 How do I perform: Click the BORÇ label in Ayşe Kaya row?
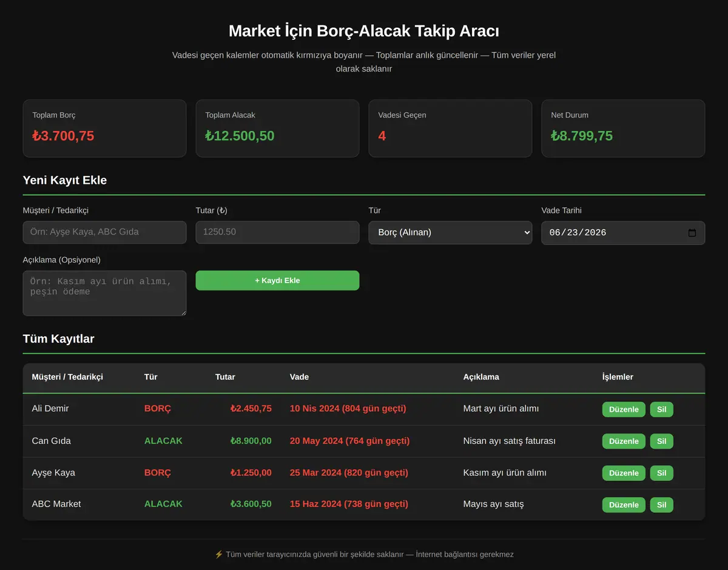click(x=158, y=472)
